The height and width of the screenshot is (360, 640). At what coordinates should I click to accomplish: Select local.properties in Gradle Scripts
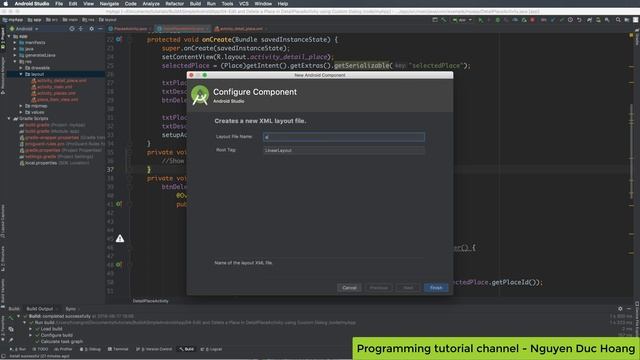pyautogui.click(x=54, y=163)
